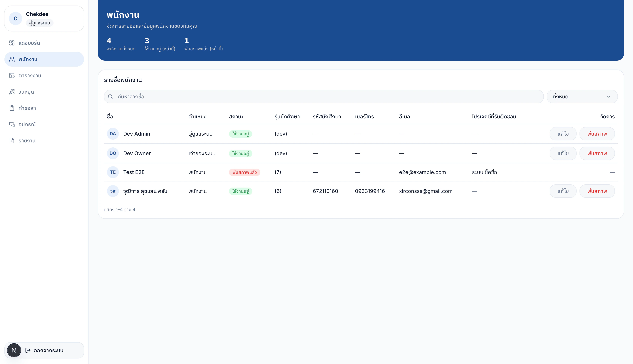Click the คำขอลา clipboard icon
The image size is (633, 364).
[x=12, y=108]
